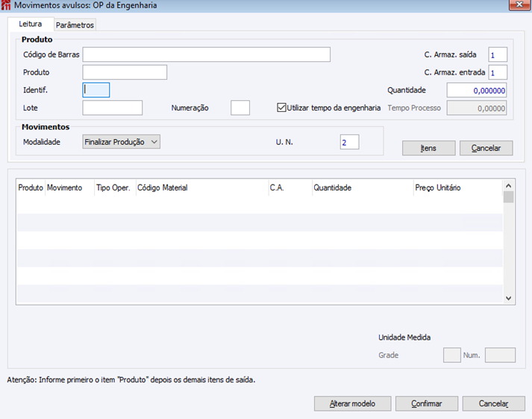
Task: Sort by Movimento column header
Action: 69,187
